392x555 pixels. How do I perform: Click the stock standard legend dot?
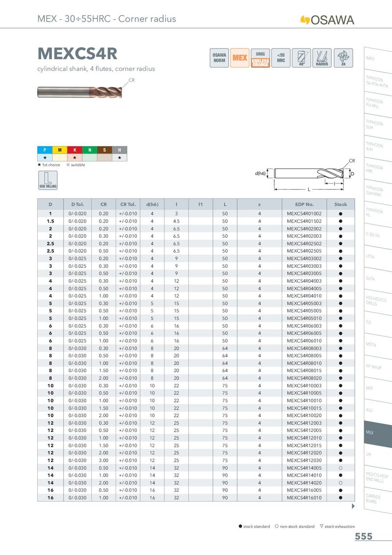[241, 527]
